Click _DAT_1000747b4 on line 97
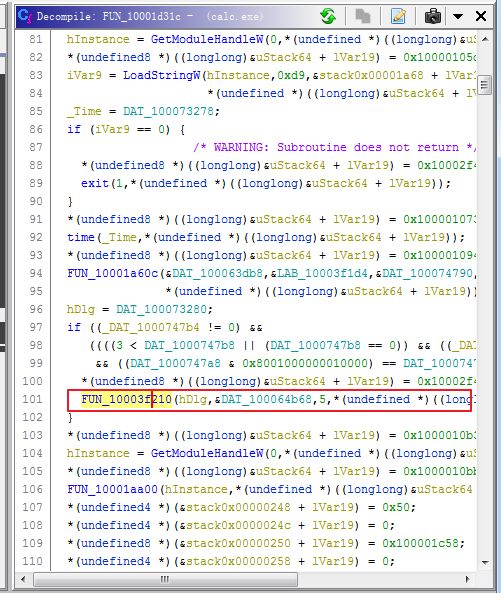The width and height of the screenshot is (501, 593). [x=150, y=328]
